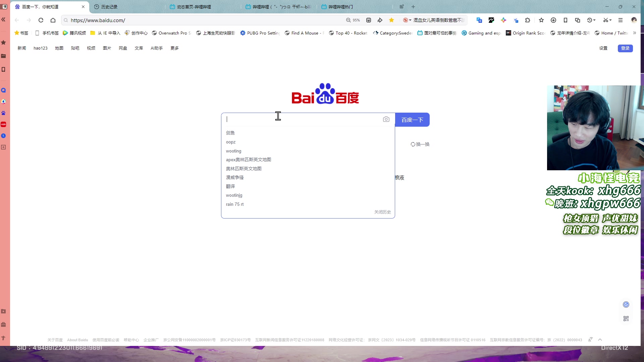Expand bookmarks overflow chevron
This screenshot has height=362, width=644.
click(635, 33)
